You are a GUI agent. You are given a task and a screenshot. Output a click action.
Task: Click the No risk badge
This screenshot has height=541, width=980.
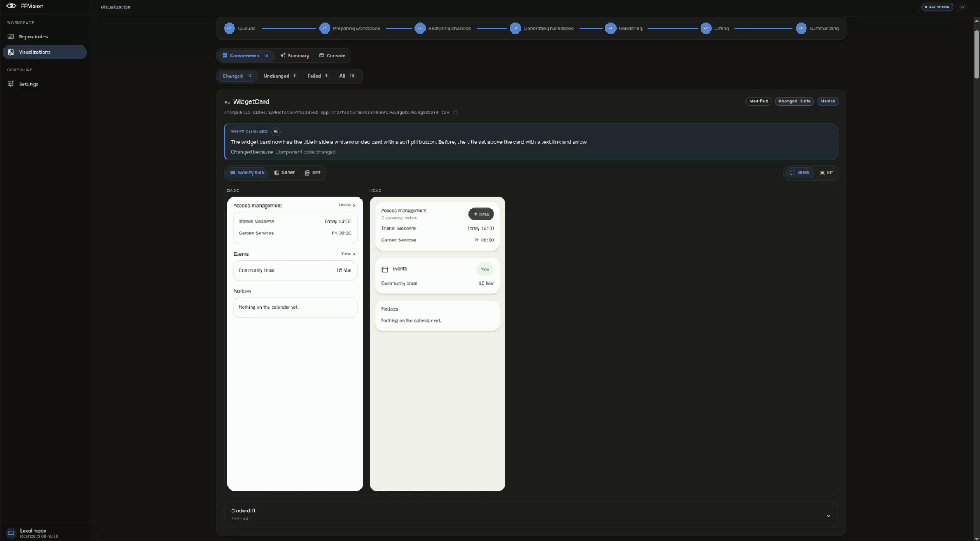click(x=828, y=101)
